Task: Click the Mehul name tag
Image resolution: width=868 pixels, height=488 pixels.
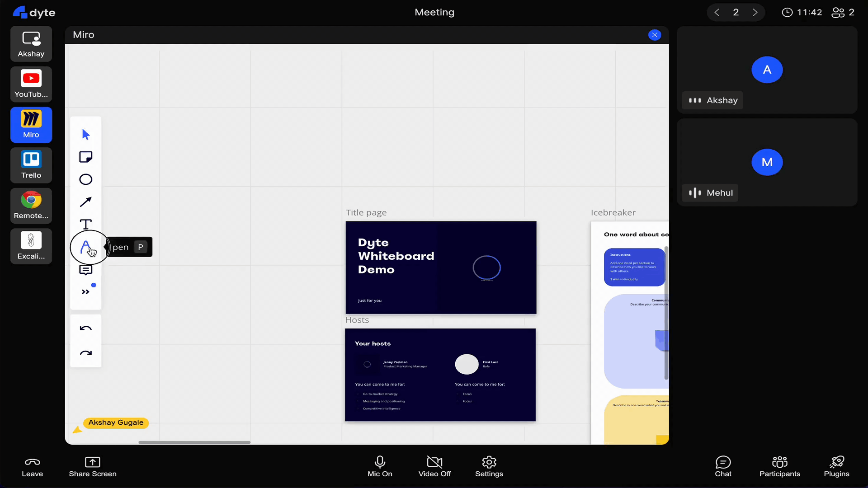Action: pyautogui.click(x=710, y=193)
